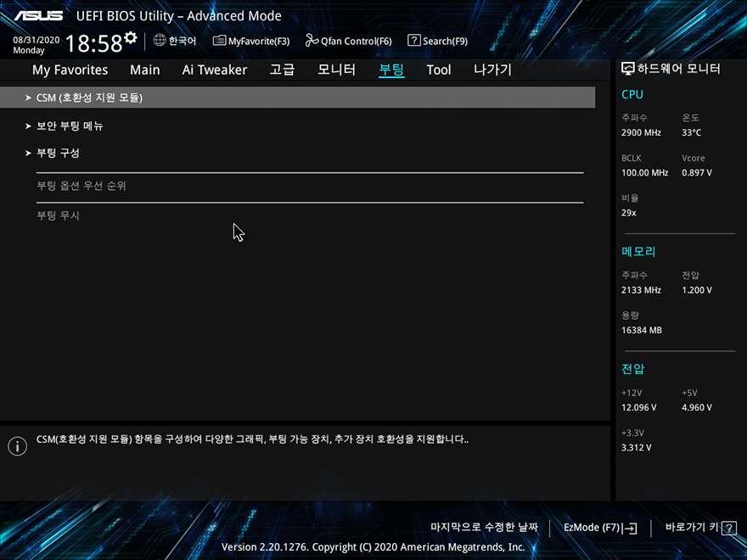This screenshot has width=747, height=560.
Task: Click the 하드웨어 모니터 title
Action: coord(678,69)
